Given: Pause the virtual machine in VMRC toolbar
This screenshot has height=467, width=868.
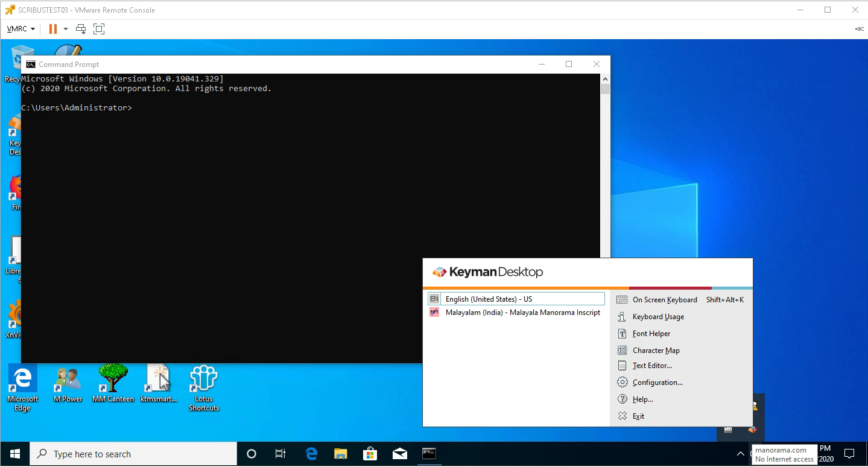Looking at the screenshot, I should (x=53, y=29).
